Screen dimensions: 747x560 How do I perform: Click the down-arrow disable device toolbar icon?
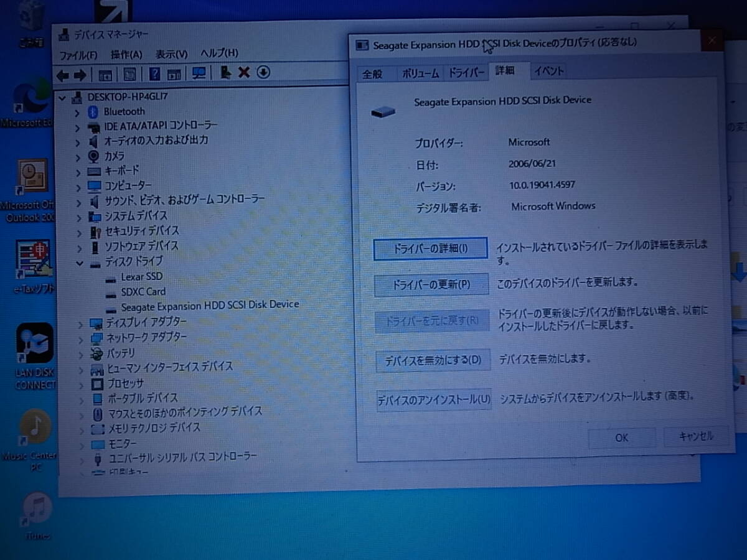(263, 72)
